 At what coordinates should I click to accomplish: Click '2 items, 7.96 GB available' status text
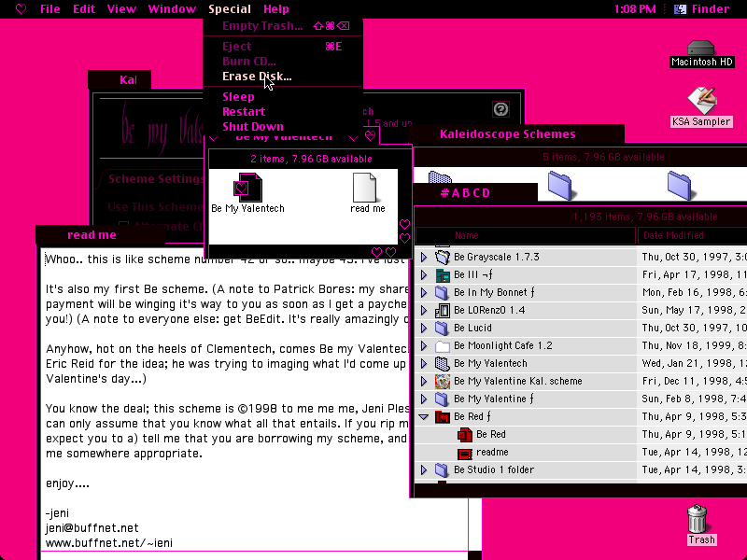(311, 159)
